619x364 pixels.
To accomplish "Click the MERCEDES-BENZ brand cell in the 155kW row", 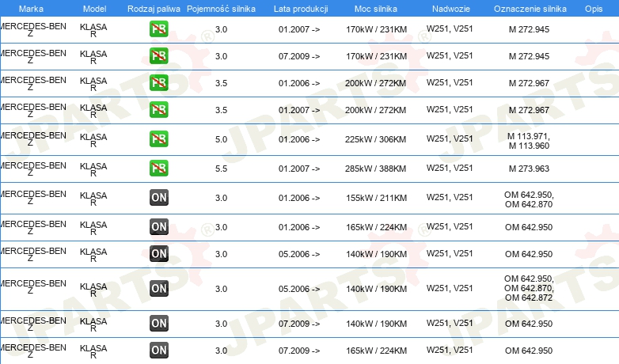I will pos(32,197).
